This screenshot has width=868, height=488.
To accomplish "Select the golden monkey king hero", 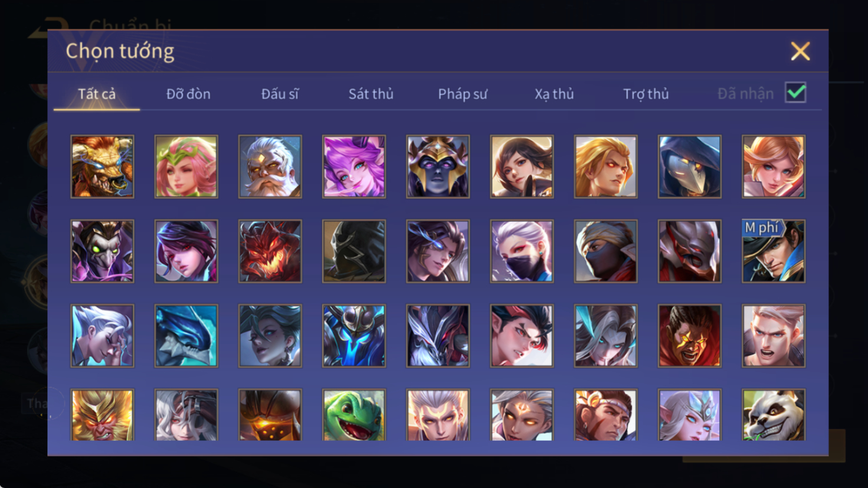I will click(102, 415).
